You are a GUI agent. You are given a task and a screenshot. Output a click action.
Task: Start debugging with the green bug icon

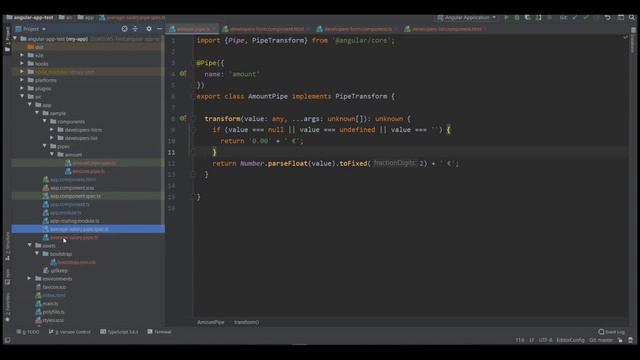[517, 18]
